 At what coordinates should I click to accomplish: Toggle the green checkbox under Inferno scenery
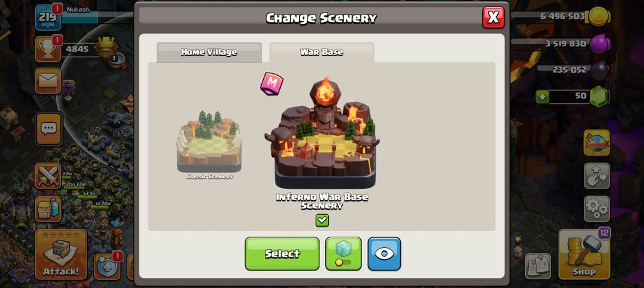[322, 220]
